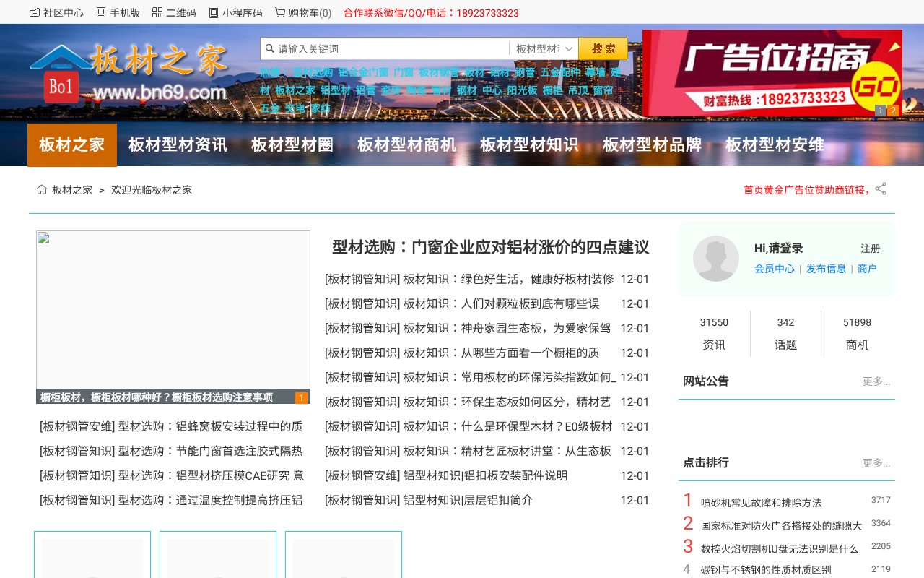This screenshot has width=924, height=578.
Task: Click the magnifier icon in the search box
Action: pyautogui.click(x=269, y=48)
